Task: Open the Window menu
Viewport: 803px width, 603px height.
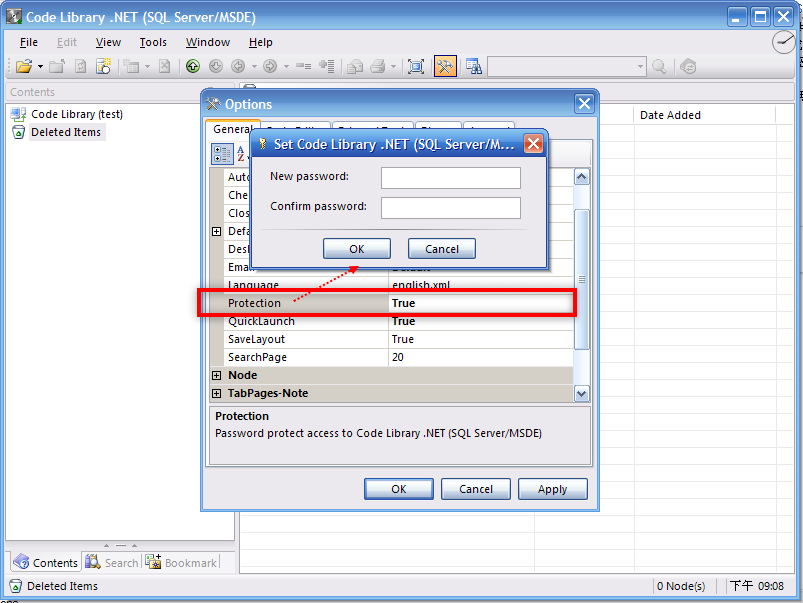Action: [207, 42]
